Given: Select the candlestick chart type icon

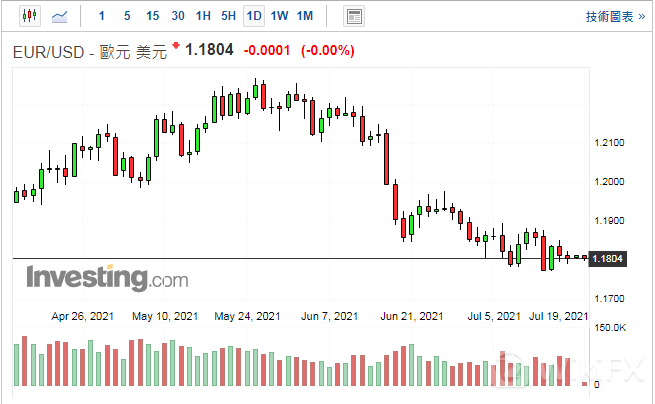Looking at the screenshot, I should coord(28,16).
